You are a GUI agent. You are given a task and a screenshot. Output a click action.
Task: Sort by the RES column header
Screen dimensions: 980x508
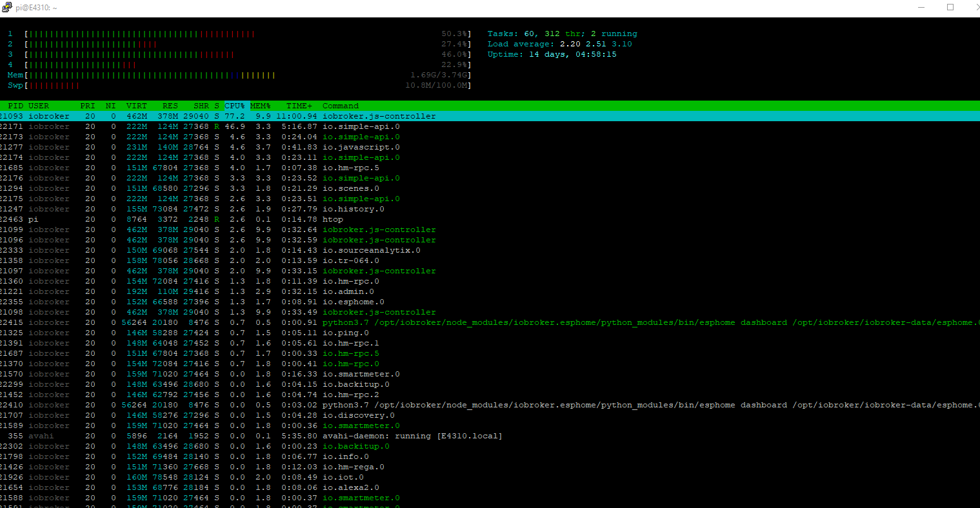click(x=170, y=106)
